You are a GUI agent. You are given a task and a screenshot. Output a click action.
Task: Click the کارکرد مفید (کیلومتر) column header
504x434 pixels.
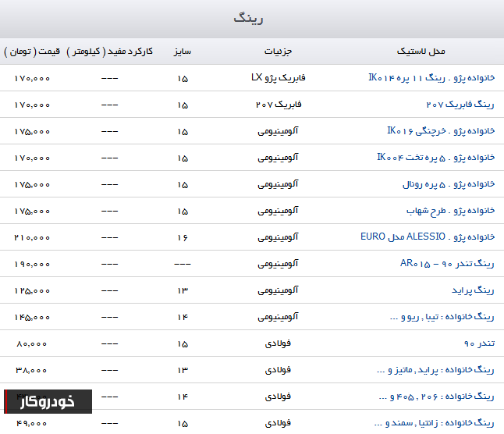109,52
